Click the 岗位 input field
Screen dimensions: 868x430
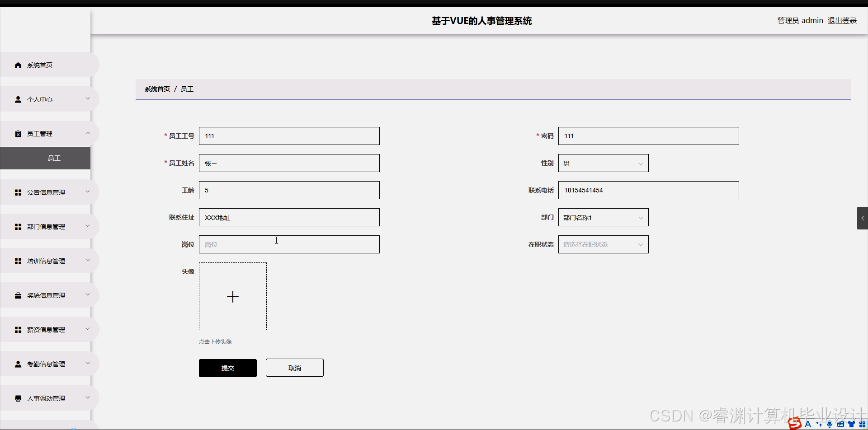pos(289,244)
